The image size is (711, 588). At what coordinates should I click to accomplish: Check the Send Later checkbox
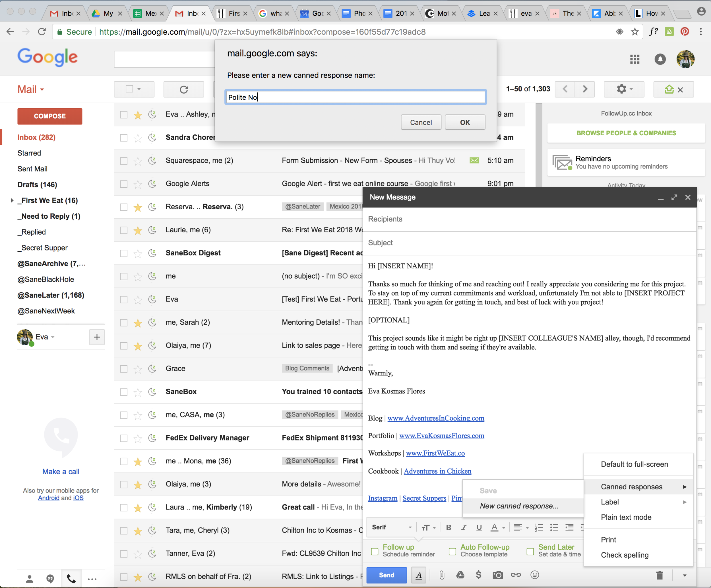pos(530,551)
